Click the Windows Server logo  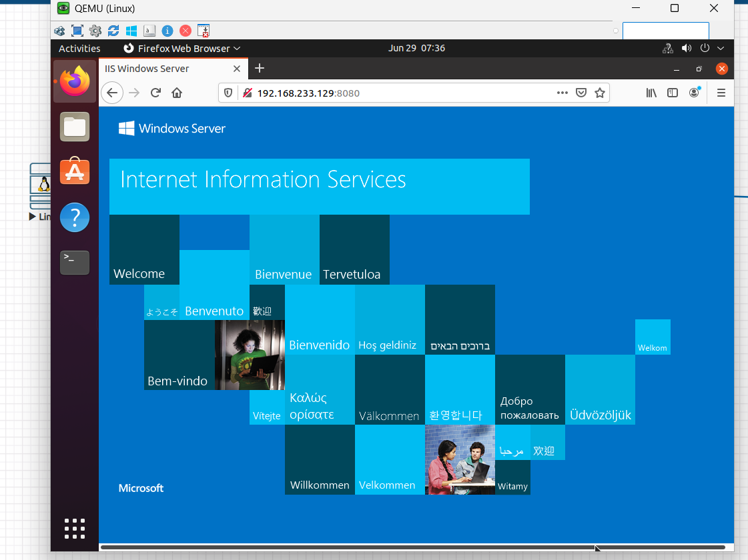pos(171,128)
